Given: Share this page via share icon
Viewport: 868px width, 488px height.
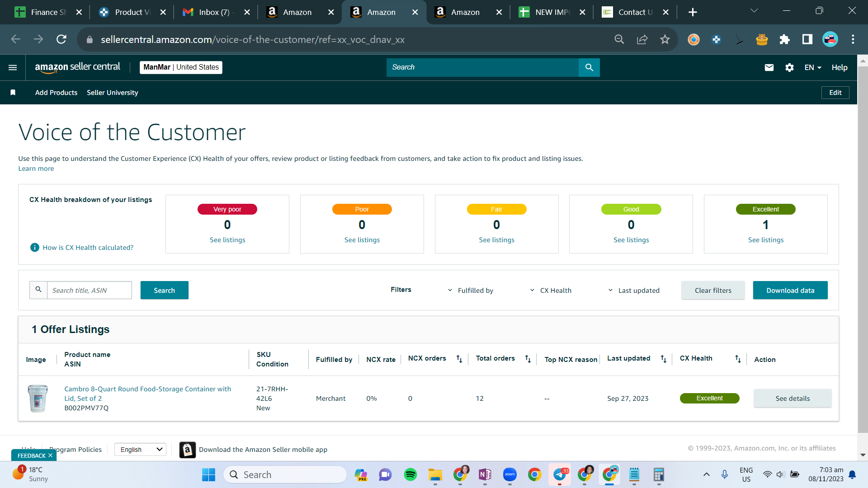Looking at the screenshot, I should (x=642, y=39).
